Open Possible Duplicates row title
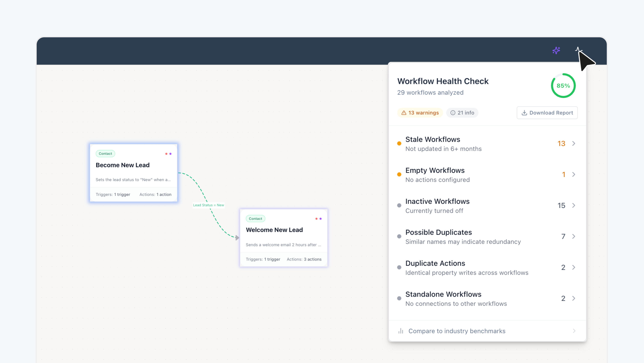Viewport: 644px width, 363px height. pos(439,232)
